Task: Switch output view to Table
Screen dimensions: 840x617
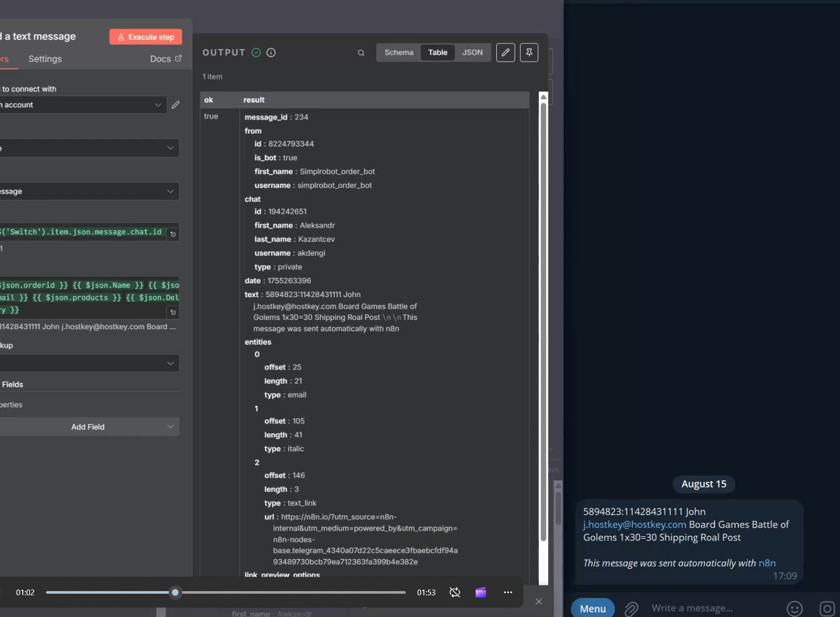Action: (437, 52)
